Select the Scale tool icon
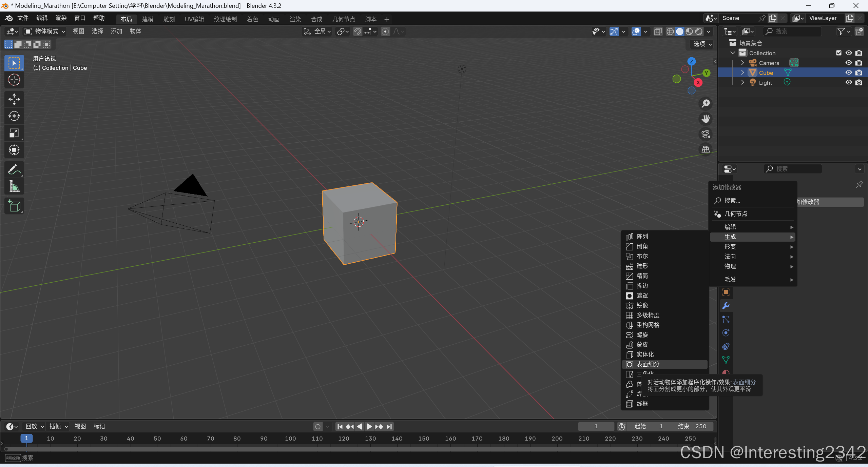Screen dimensions: 868x467 point(14,133)
